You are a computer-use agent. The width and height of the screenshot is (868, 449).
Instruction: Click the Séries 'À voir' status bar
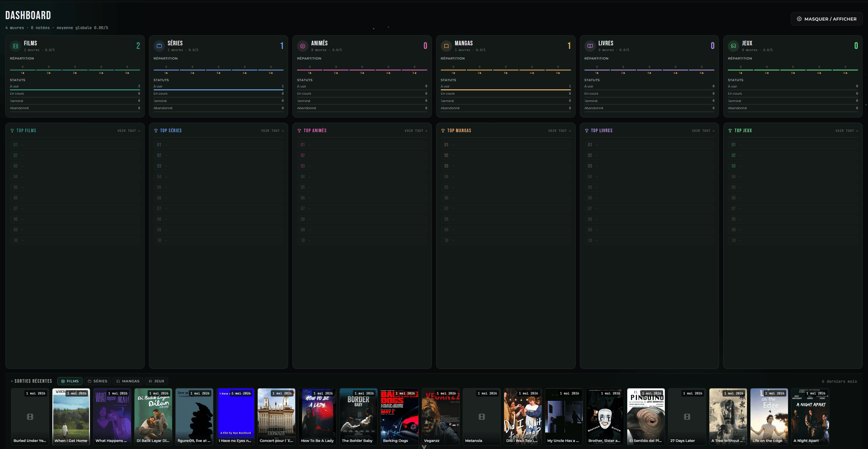tap(218, 90)
